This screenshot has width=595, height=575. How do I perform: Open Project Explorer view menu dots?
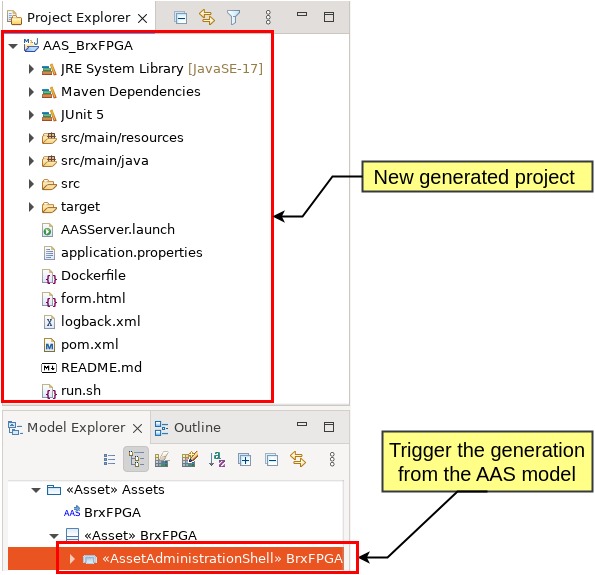[268, 17]
